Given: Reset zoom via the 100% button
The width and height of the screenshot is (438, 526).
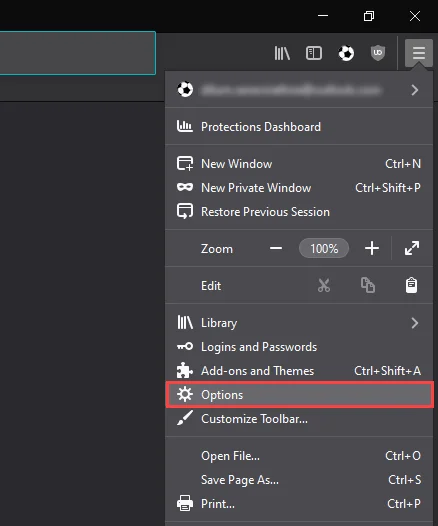Looking at the screenshot, I should click(x=324, y=249).
